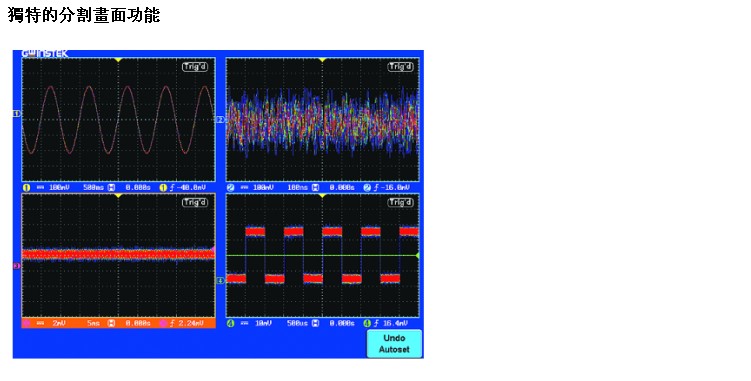Click channel 2 ground-level marker

coord(220,119)
